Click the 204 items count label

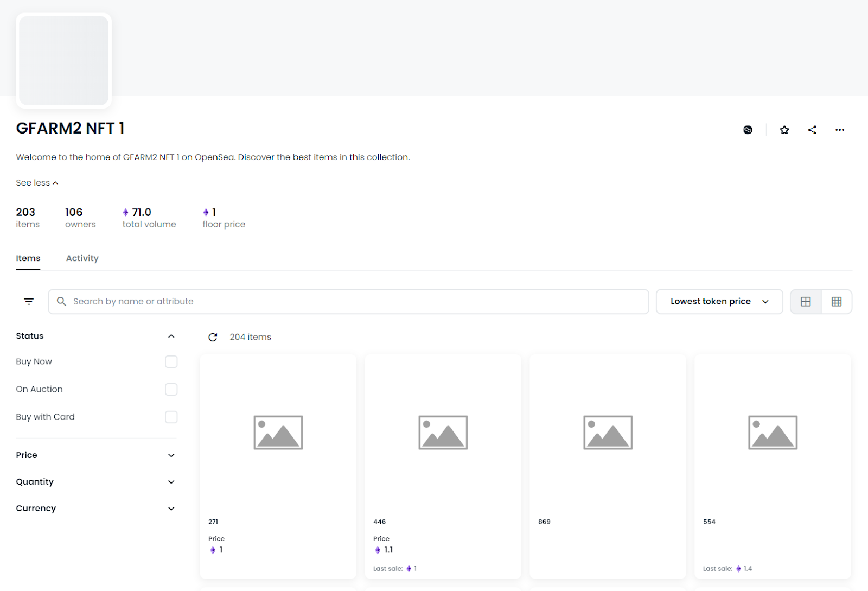pyautogui.click(x=250, y=337)
